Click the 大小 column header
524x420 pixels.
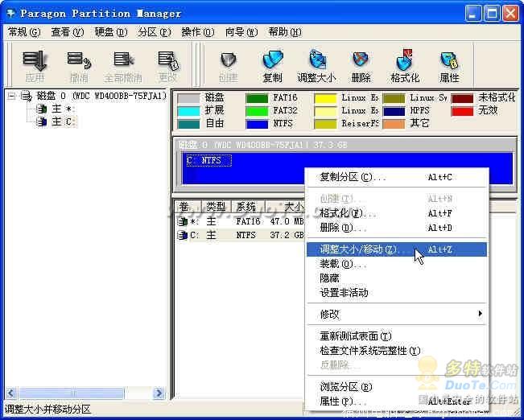click(285, 206)
